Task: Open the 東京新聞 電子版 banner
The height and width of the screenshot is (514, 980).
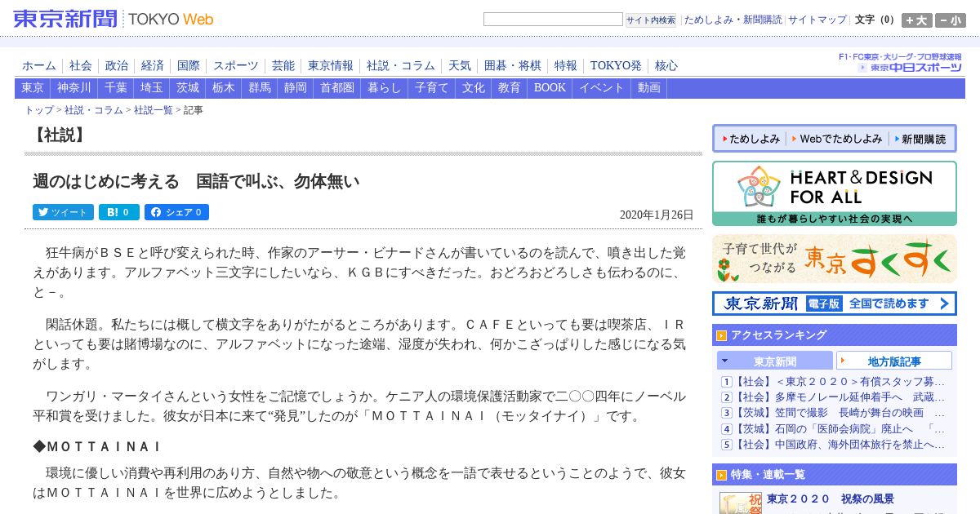Action: click(x=835, y=304)
